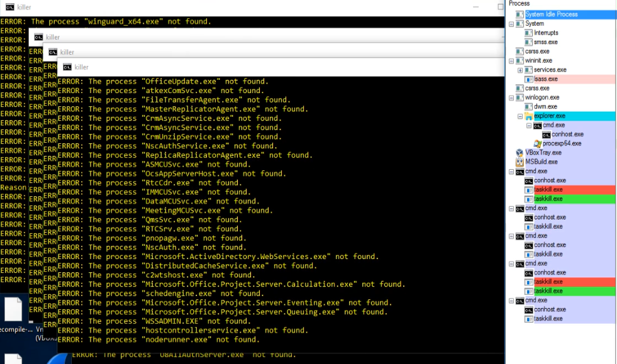Click the Microsoft.ActiveDirectory.WebServices.exe error line
This screenshot has height=364, width=617.
point(218,256)
